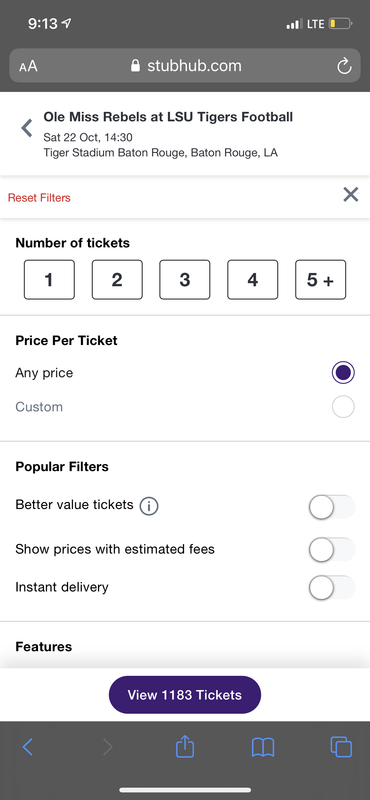Choose 5+ tickets option
370x800 pixels.
point(320,280)
